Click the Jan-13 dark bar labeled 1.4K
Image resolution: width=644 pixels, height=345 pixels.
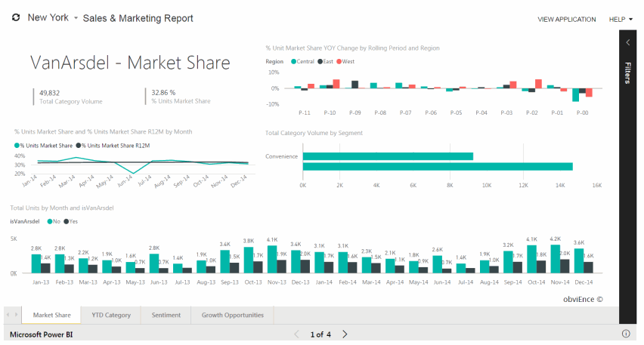[45, 268]
